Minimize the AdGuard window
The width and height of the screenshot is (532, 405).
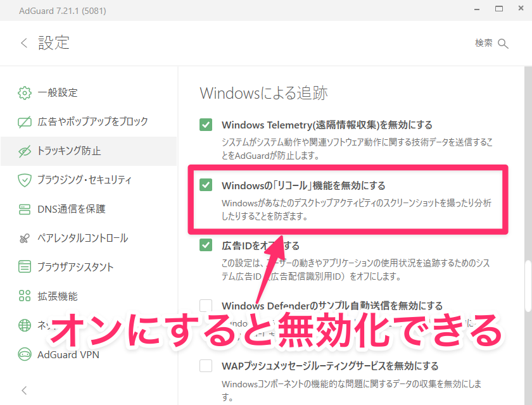pos(477,9)
